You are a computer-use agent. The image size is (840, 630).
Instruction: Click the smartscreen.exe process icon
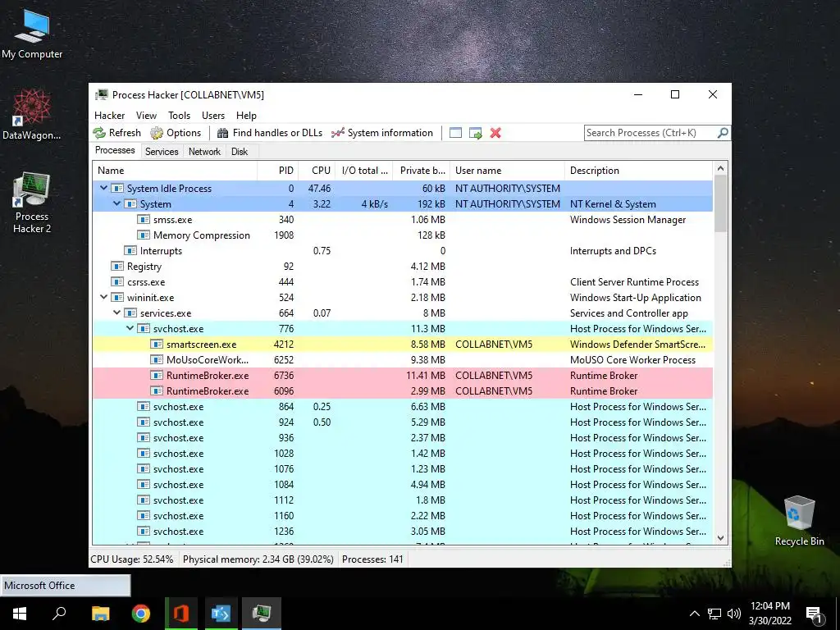(157, 344)
